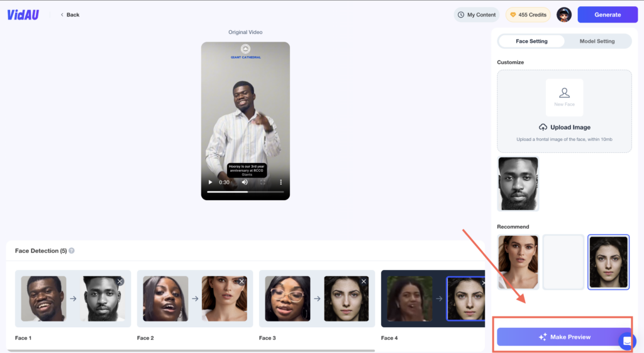
Task: Select the empty middle recommended face slot
Action: tap(563, 262)
